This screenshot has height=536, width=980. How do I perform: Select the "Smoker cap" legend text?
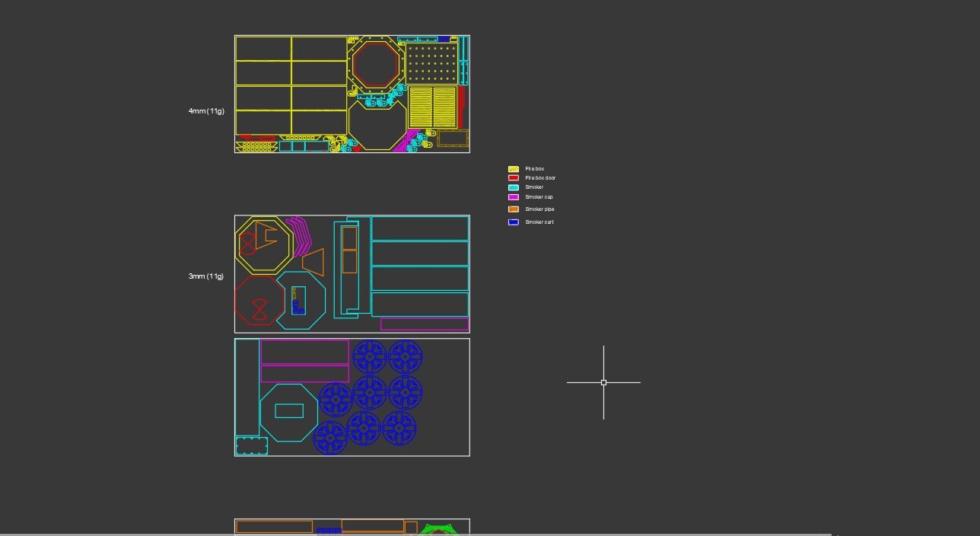539,197
